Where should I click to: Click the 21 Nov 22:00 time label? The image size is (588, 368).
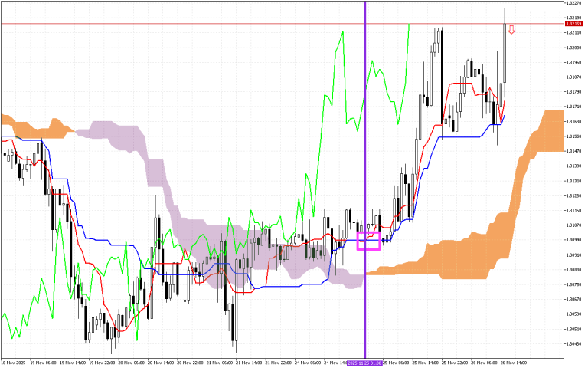pos(278,363)
